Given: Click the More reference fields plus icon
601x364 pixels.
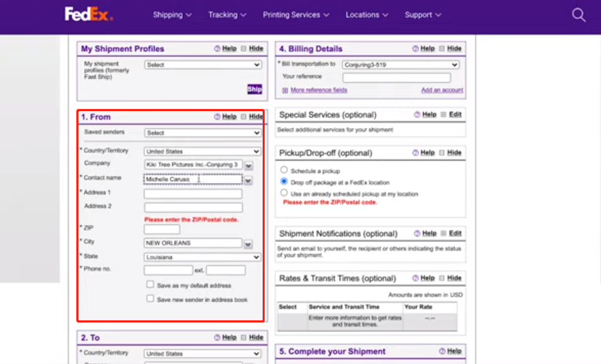Looking at the screenshot, I should 285,90.
